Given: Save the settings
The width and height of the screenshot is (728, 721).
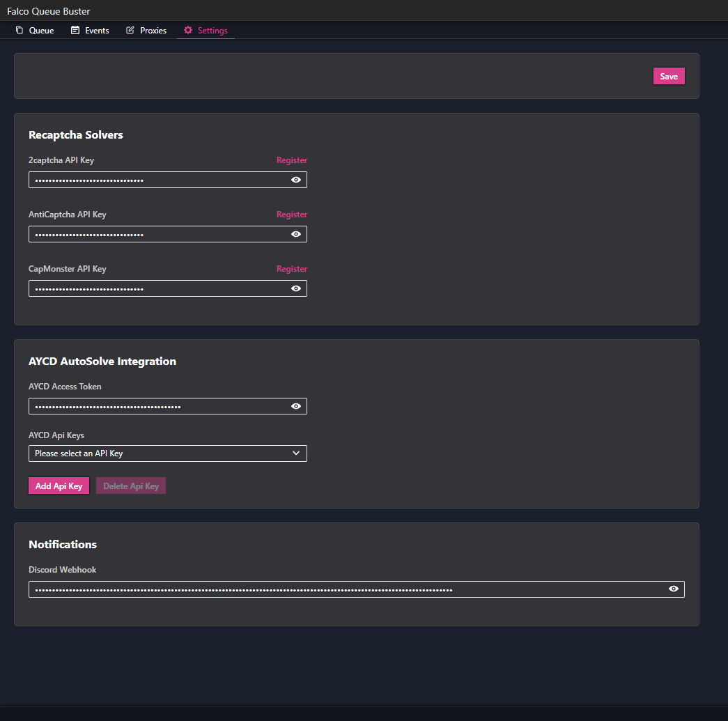Looking at the screenshot, I should pos(669,76).
